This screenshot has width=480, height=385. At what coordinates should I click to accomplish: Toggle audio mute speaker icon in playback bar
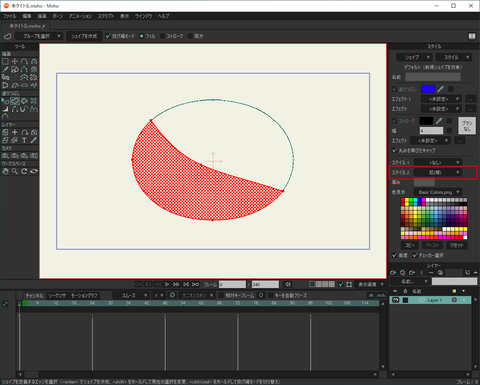click(x=287, y=284)
